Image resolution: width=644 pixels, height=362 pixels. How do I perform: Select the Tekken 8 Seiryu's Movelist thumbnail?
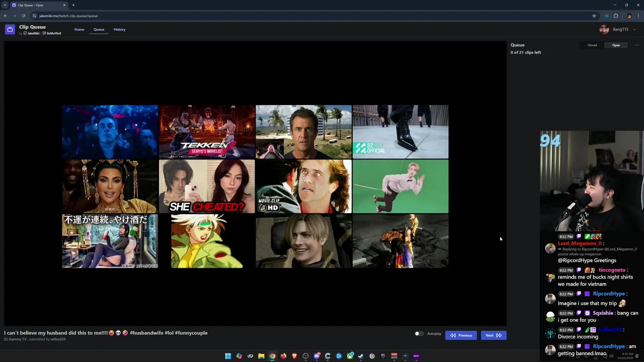coord(207,132)
